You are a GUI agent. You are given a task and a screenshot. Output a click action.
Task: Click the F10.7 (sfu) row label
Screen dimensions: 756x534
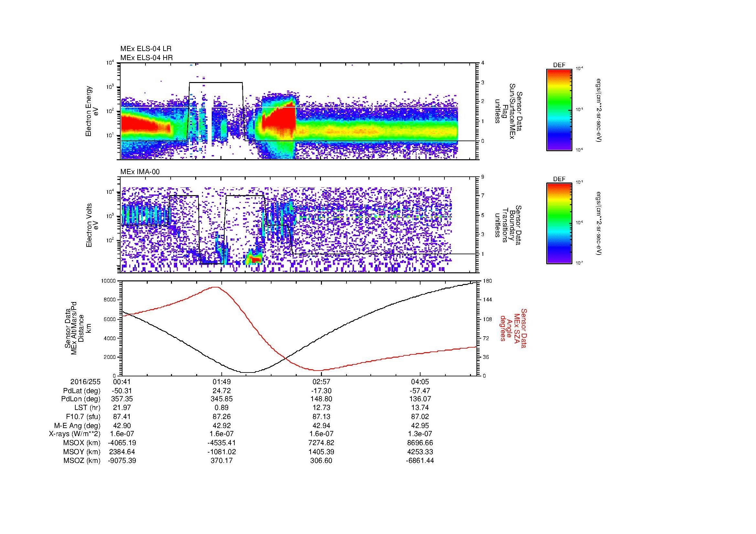(x=83, y=416)
